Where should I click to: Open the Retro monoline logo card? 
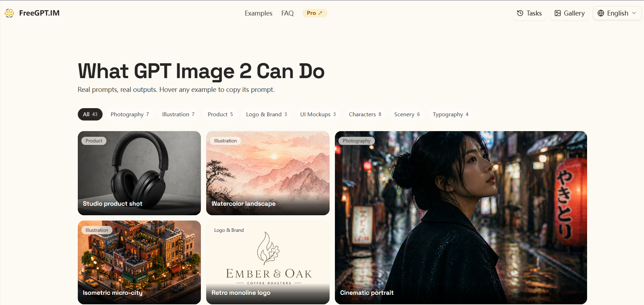(x=268, y=262)
